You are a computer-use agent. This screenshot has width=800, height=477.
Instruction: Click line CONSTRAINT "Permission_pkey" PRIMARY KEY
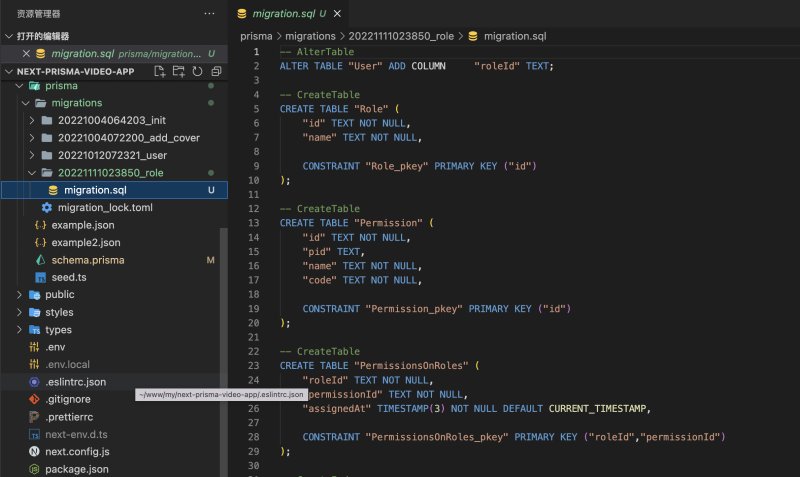(437, 309)
